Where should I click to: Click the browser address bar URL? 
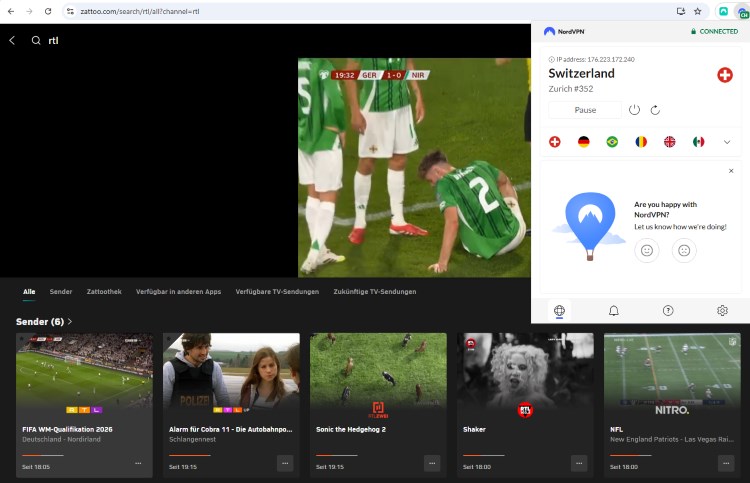[140, 11]
